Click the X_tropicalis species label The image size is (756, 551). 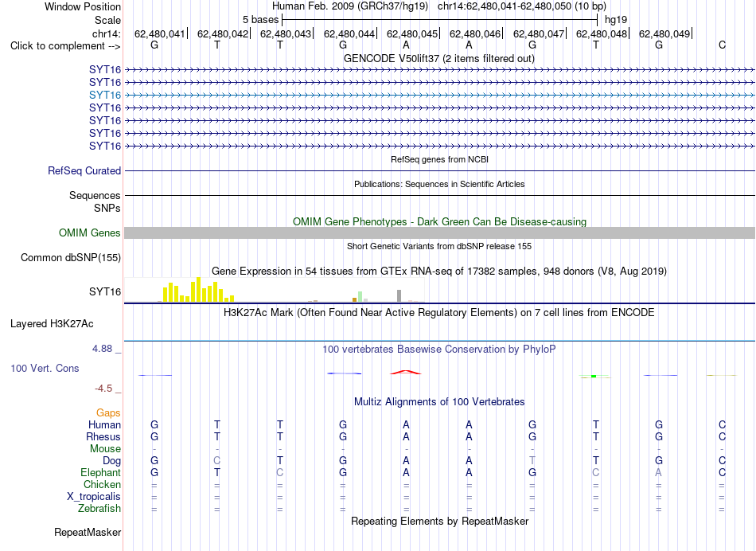[94, 497]
